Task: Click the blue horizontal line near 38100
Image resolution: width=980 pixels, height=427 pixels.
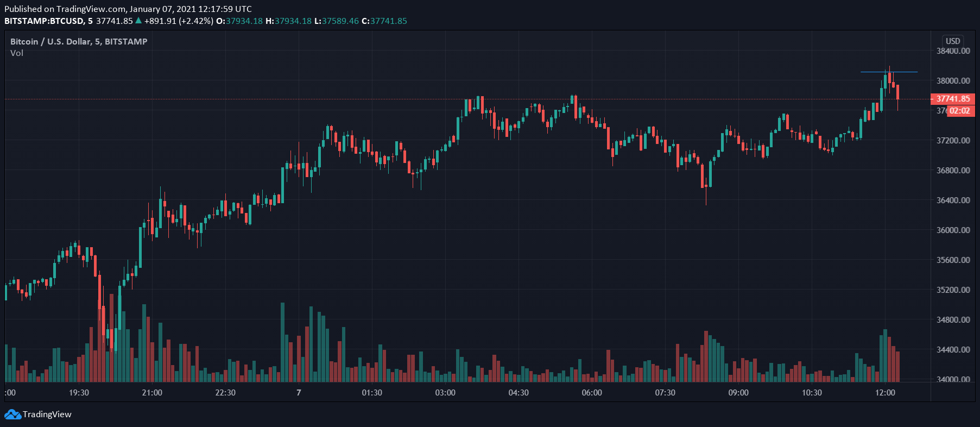Action: pyautogui.click(x=889, y=72)
